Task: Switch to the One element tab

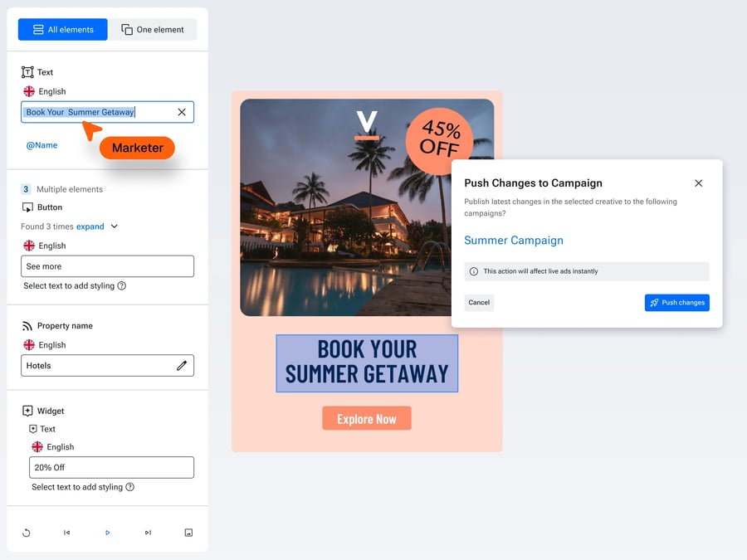Action: coord(153,30)
